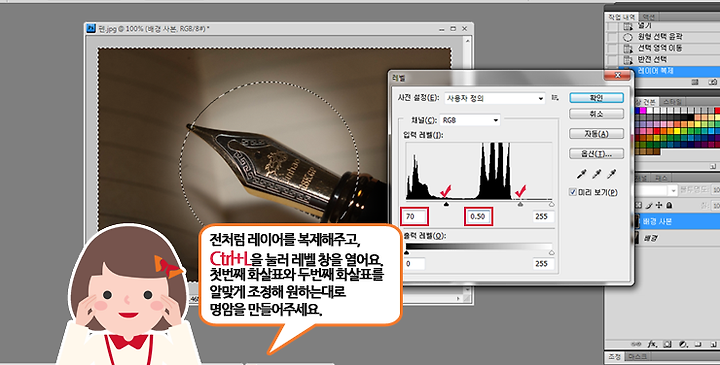Click the shadow input field showing 70
The width and height of the screenshot is (720, 365).
coord(415,216)
